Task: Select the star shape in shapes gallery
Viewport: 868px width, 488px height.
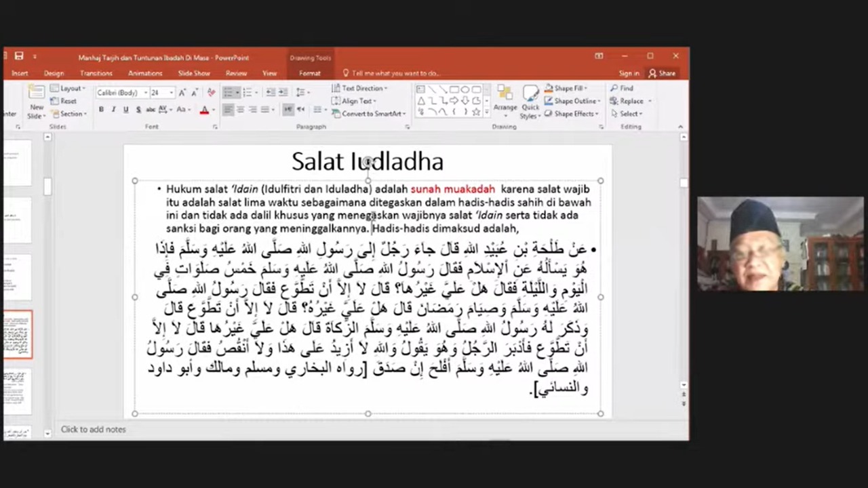Action: coord(476,112)
